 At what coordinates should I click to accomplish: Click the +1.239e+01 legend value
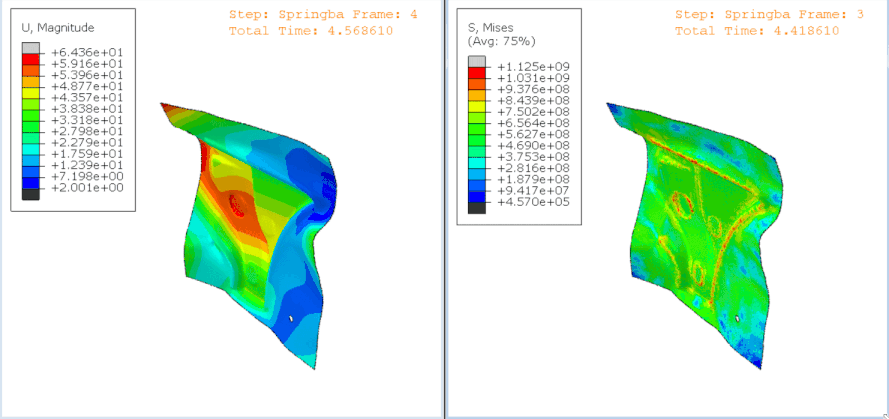click(x=87, y=166)
